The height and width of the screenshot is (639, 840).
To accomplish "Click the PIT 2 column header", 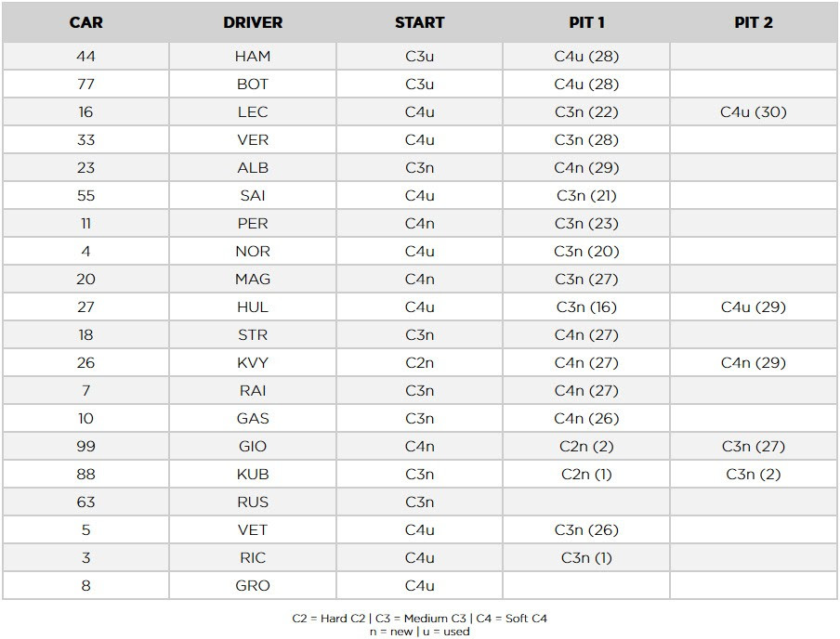I will [x=754, y=22].
